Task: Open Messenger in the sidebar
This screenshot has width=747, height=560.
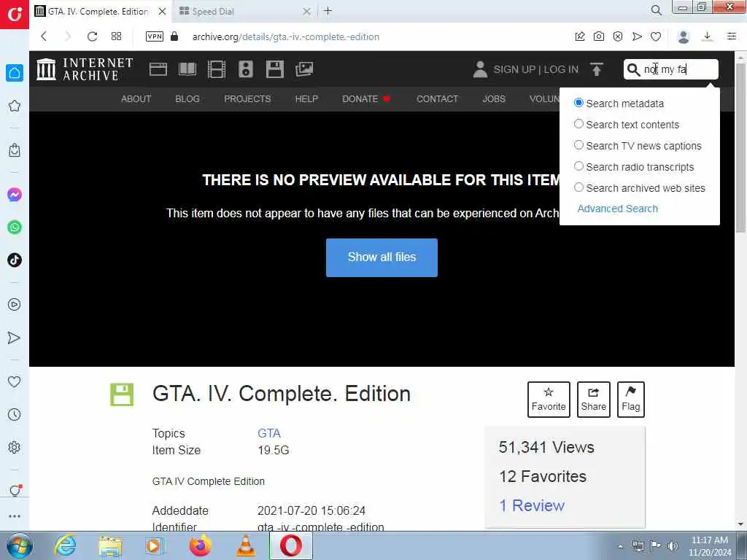Action: tap(15, 195)
